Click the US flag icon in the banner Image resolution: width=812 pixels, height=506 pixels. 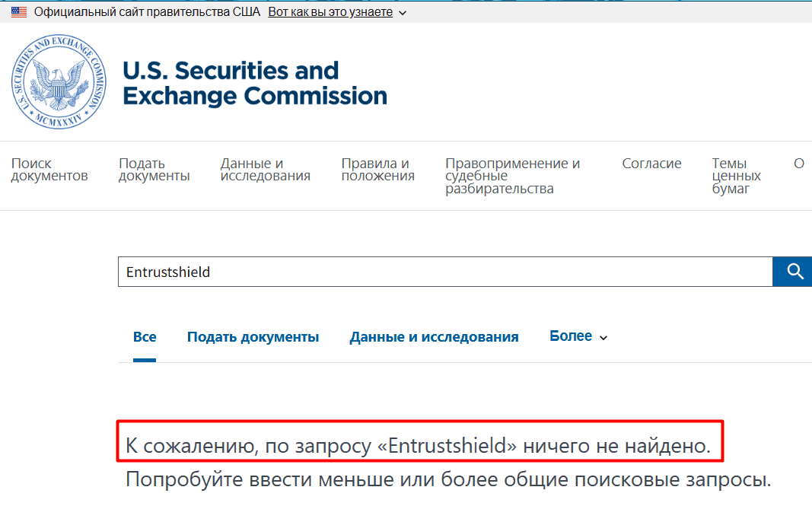tap(18, 11)
